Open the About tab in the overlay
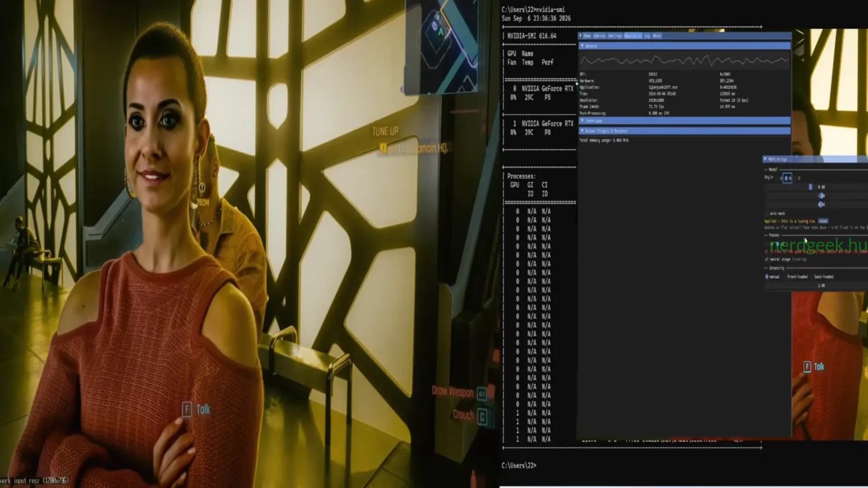Screen dimensions: 868x488 pos(657,36)
